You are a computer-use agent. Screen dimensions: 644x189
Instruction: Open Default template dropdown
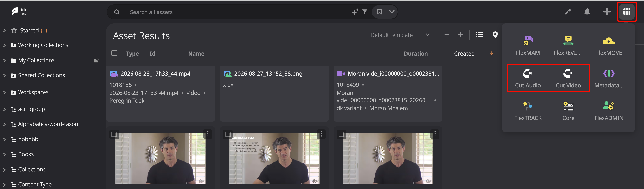coord(400,35)
